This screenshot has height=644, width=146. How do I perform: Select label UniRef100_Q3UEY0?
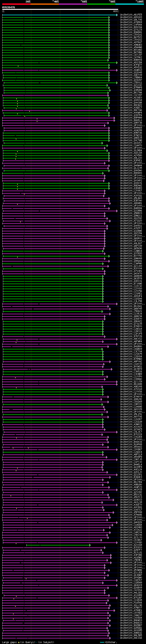tap(131, 319)
